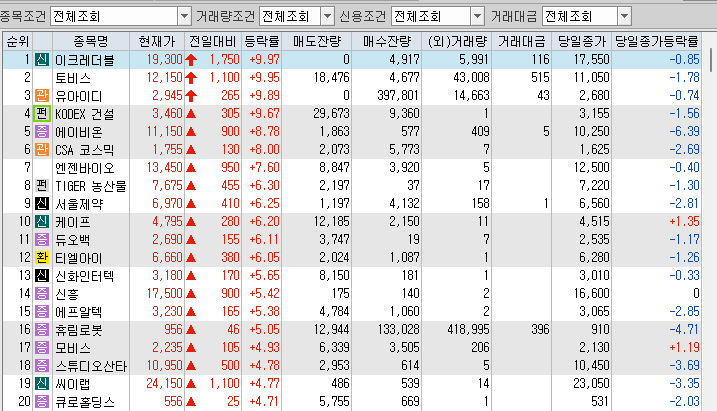Sort by 종목명 column header

pos(91,42)
